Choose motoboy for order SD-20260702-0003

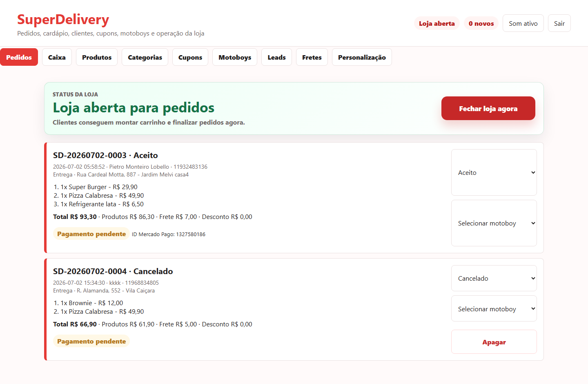494,223
